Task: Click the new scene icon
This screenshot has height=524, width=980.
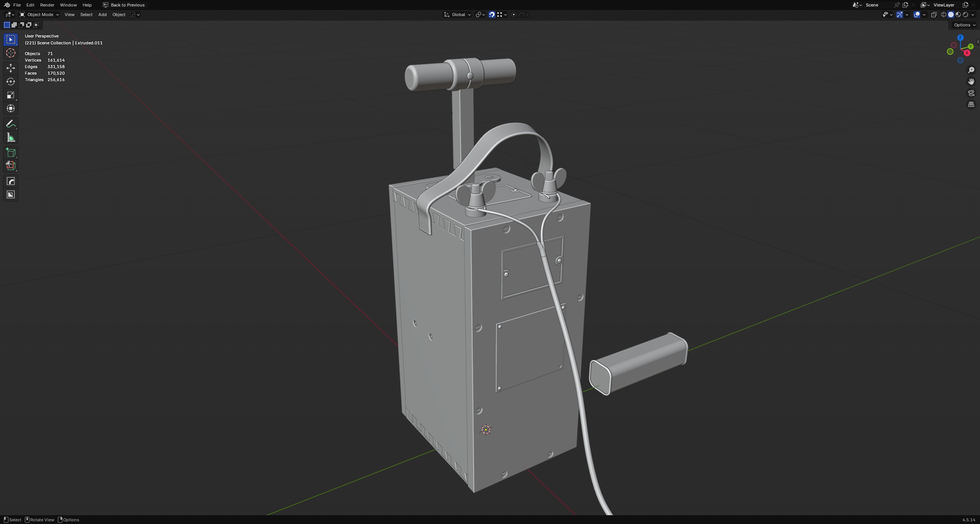Action: [905, 5]
